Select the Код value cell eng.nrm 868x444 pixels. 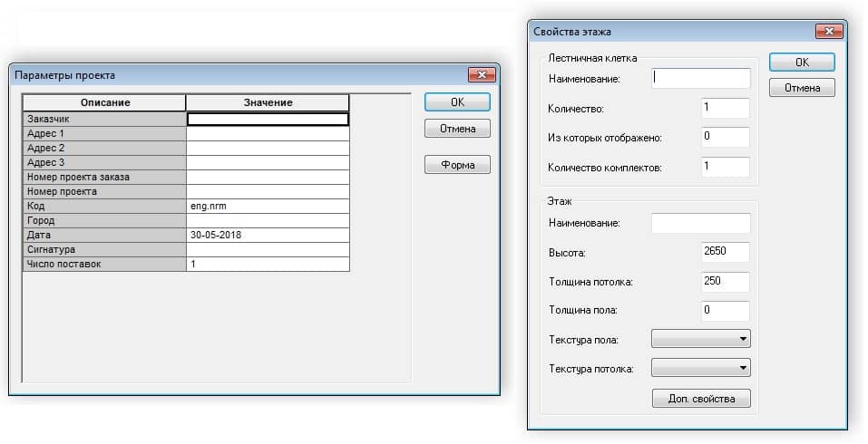(268, 206)
